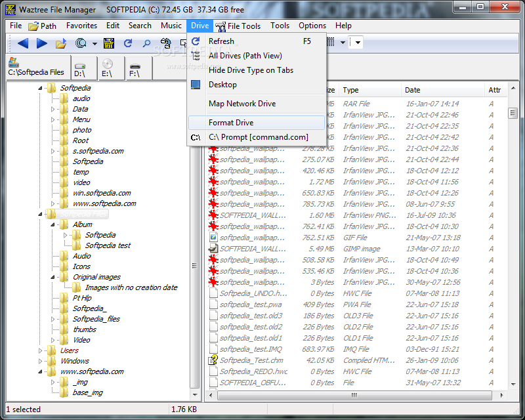Open the Search menu
Screen dimensions: 525x420
tap(140, 26)
